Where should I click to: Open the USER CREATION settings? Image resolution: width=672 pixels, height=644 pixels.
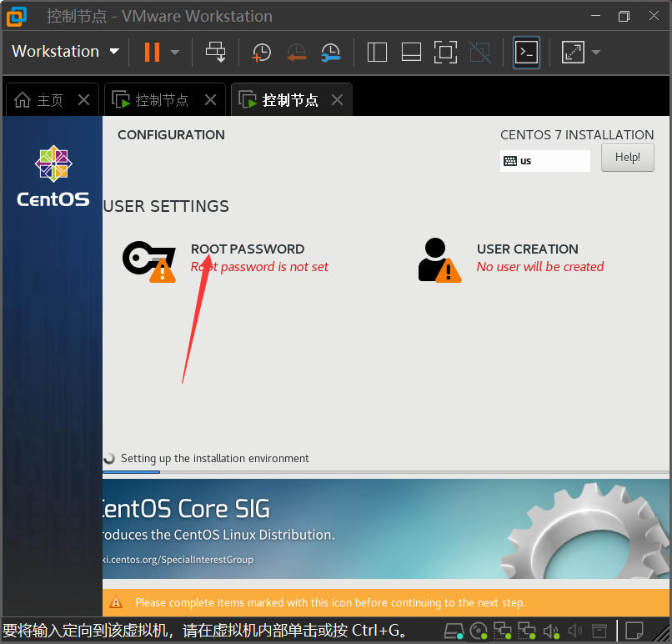(x=528, y=249)
